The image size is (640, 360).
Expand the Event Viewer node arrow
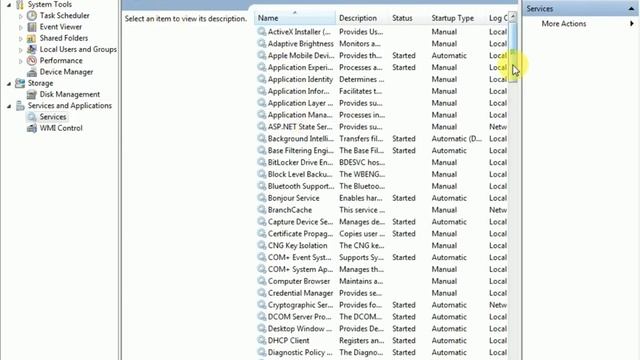pyautogui.click(x=21, y=27)
